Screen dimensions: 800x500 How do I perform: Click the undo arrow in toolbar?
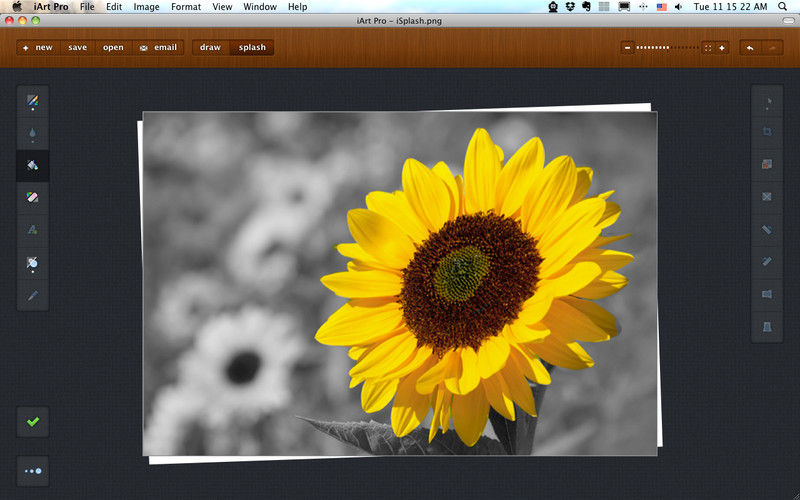[749, 47]
